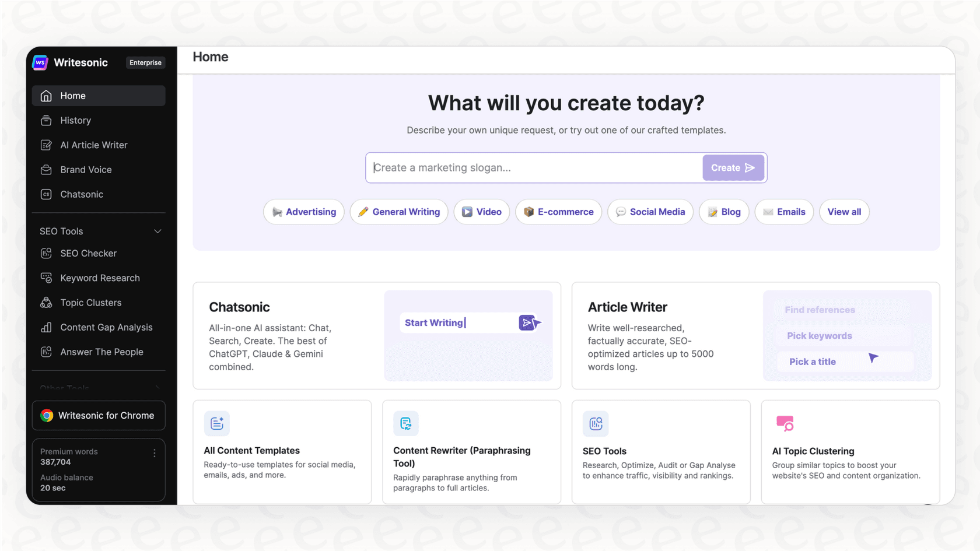Click Writesonic for Chrome
Screen dimensions: 980x551
coord(98,415)
